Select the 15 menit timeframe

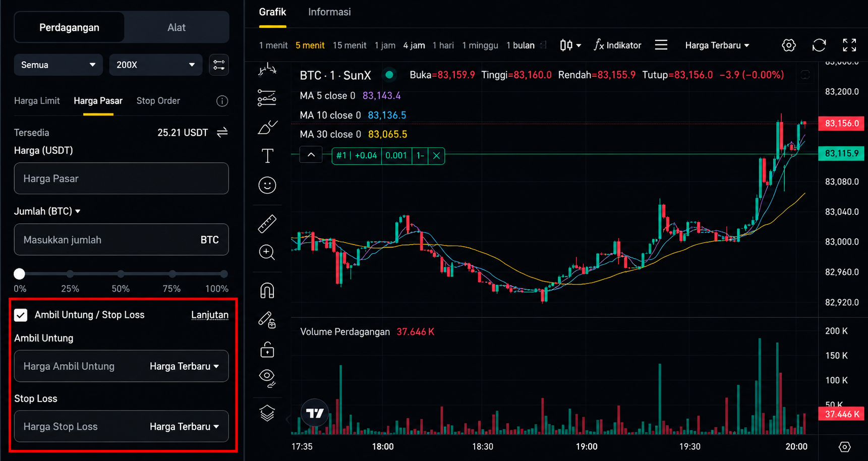coord(350,45)
